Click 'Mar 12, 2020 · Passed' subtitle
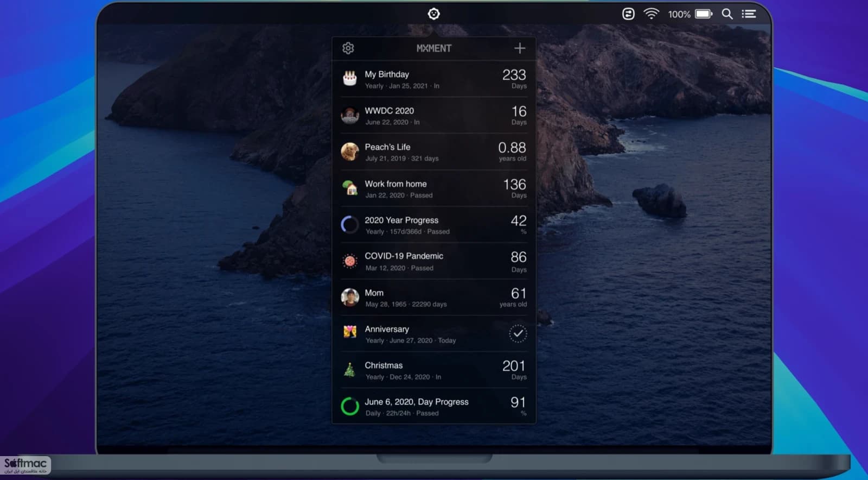This screenshot has width=868, height=480. tap(399, 268)
